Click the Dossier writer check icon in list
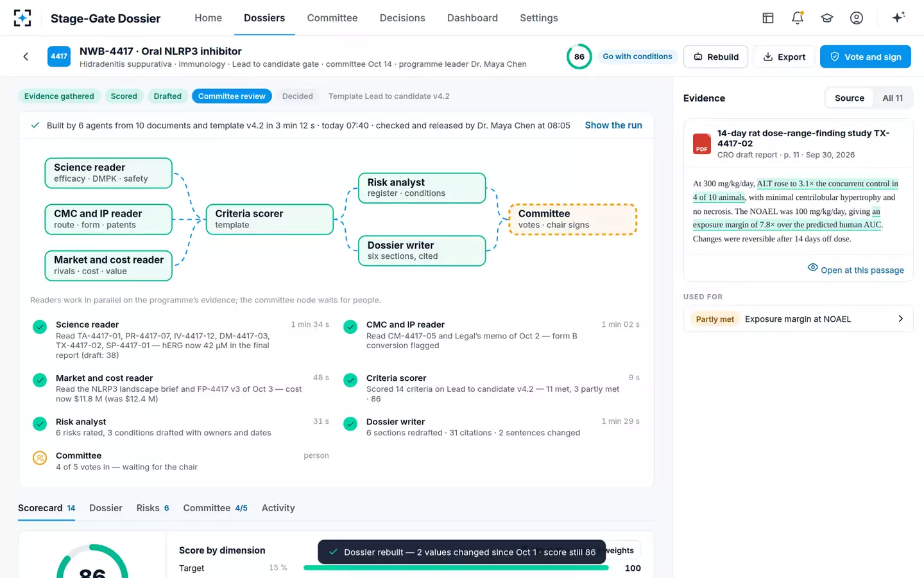This screenshot has width=924, height=578. 350,424
